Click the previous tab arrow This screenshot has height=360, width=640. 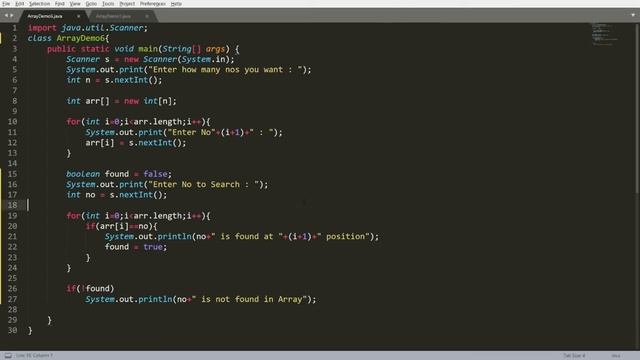click(6, 16)
